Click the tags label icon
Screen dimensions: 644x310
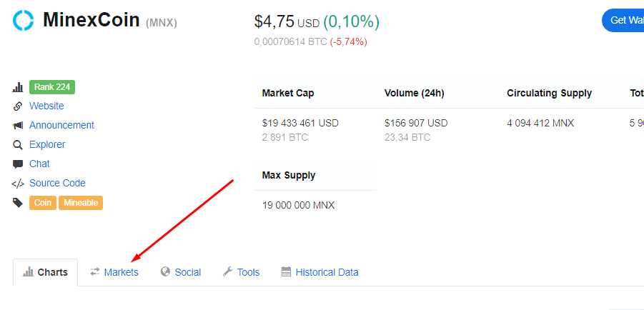[18, 203]
